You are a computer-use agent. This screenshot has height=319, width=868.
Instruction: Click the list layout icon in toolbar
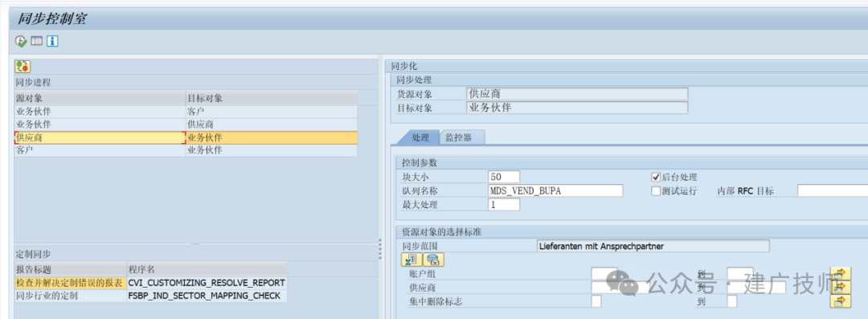coord(36,41)
